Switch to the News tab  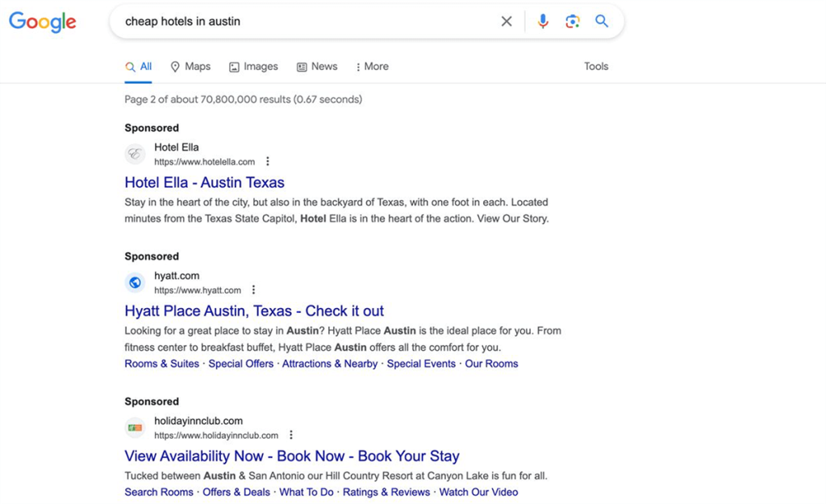tap(316, 66)
